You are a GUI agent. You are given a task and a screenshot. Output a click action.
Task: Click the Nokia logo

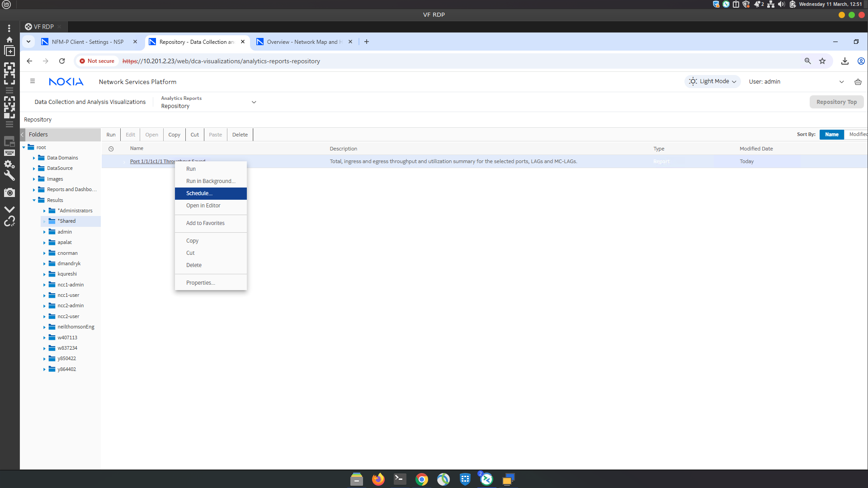click(x=66, y=82)
